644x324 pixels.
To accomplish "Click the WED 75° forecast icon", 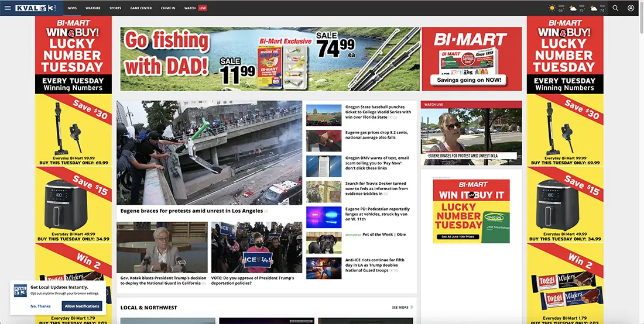I will coord(573,8).
